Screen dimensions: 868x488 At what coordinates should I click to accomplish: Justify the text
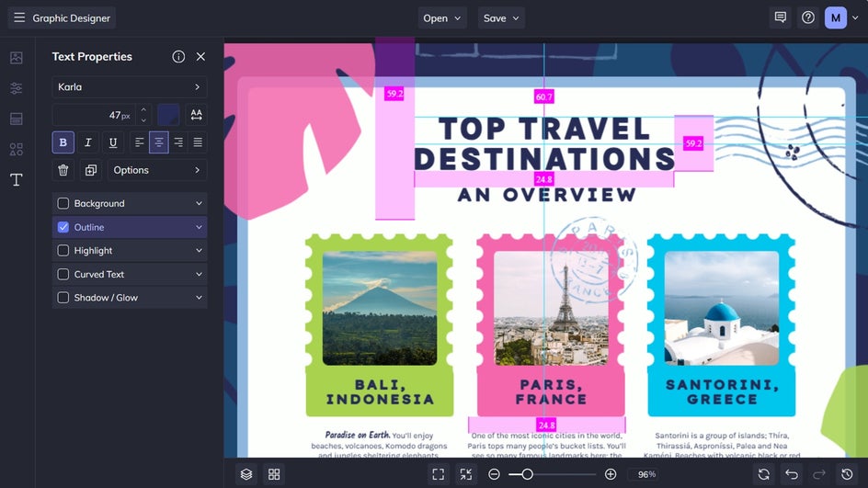click(198, 142)
